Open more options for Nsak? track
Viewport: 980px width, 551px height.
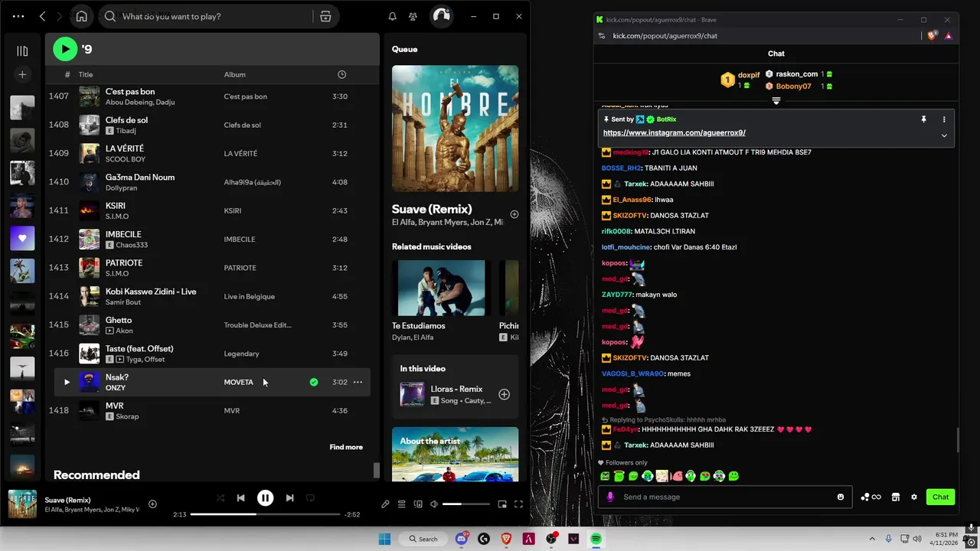tap(358, 382)
